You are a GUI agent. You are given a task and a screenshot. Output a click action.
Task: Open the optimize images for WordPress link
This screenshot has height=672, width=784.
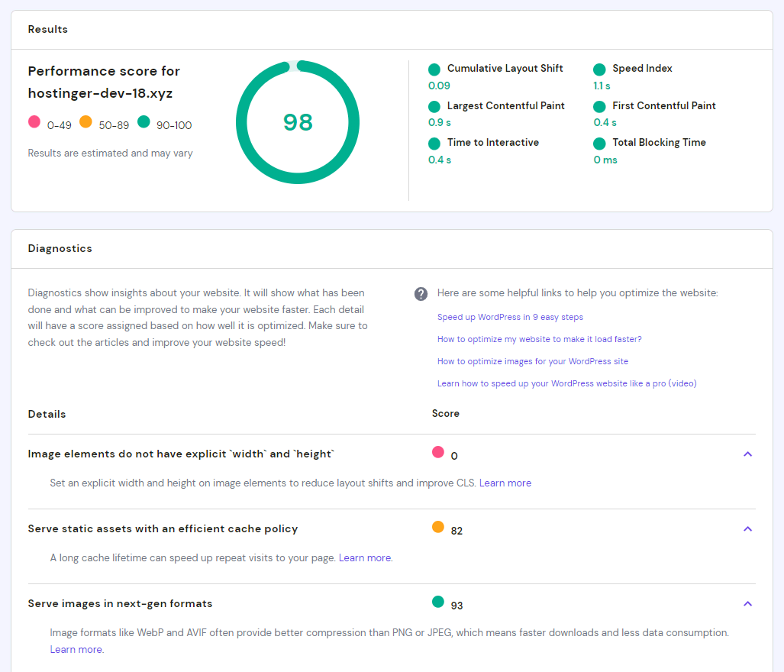click(532, 361)
